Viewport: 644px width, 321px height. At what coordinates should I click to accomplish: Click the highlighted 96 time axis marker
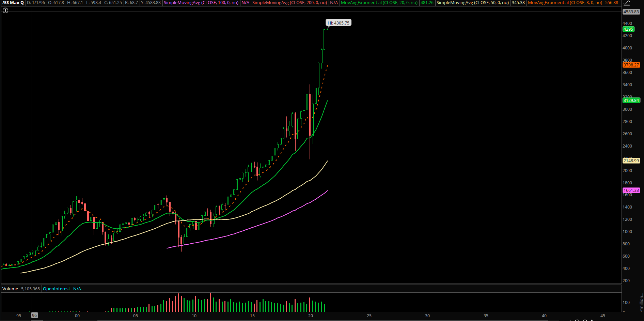34,316
